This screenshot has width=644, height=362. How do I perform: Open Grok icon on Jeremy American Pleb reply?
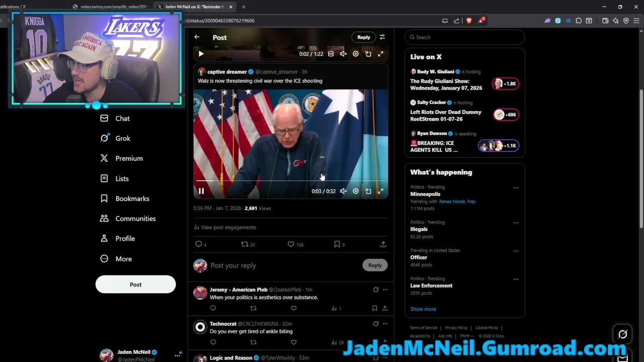pos(376,290)
